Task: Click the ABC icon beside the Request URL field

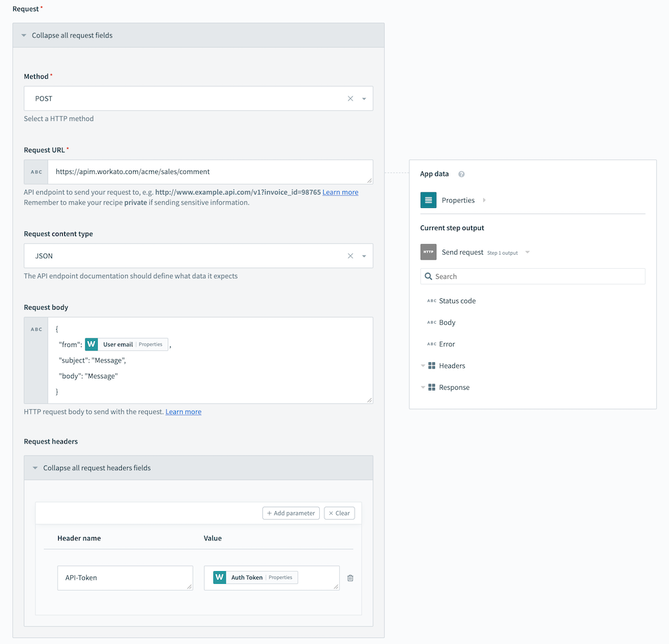Action: click(35, 172)
